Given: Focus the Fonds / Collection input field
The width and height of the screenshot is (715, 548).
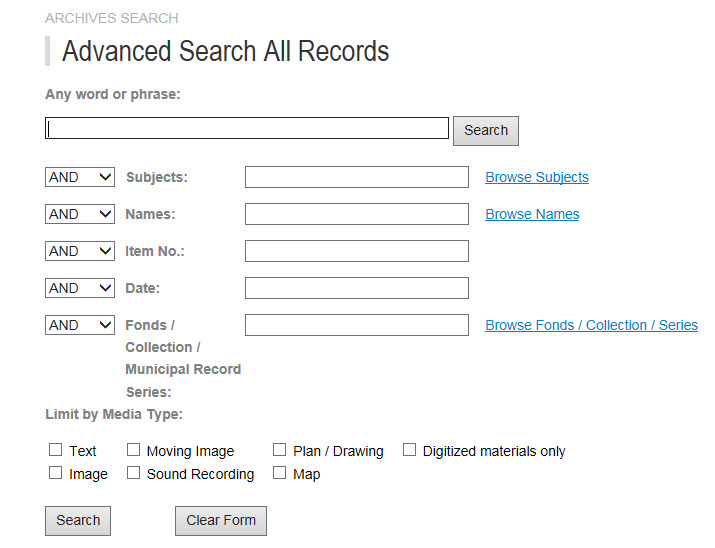Looking at the screenshot, I should tap(356, 325).
